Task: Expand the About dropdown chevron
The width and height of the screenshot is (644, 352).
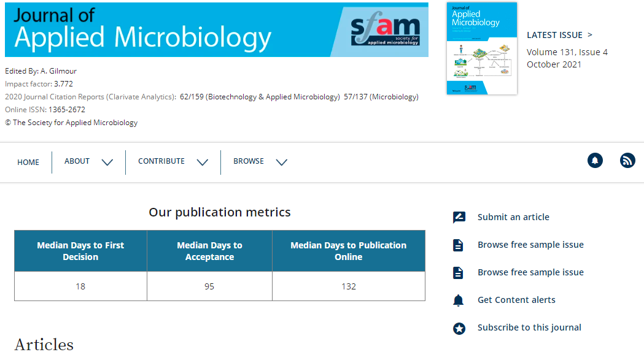Action: coord(107,163)
